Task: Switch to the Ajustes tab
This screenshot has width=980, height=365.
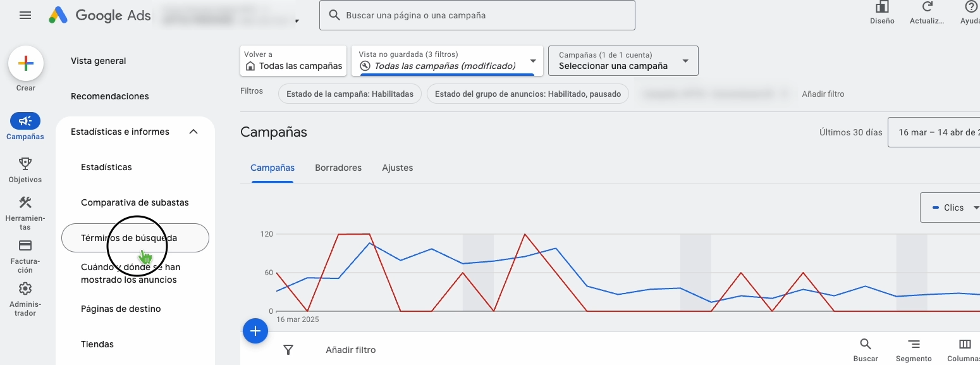Action: tap(397, 168)
